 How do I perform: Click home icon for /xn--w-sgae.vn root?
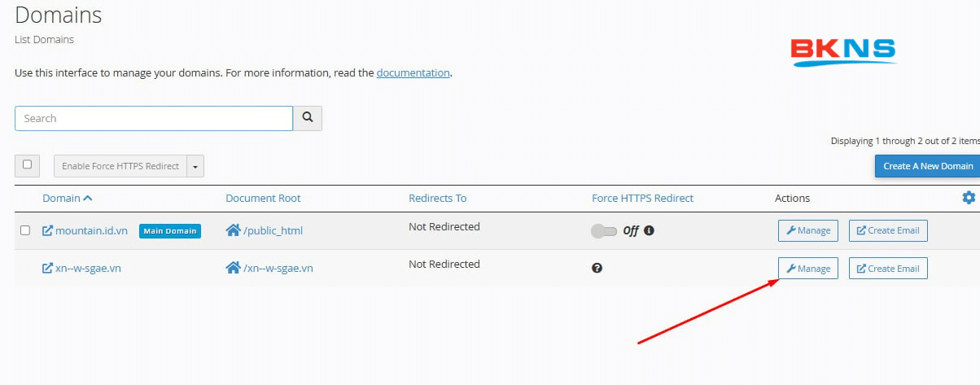click(233, 268)
